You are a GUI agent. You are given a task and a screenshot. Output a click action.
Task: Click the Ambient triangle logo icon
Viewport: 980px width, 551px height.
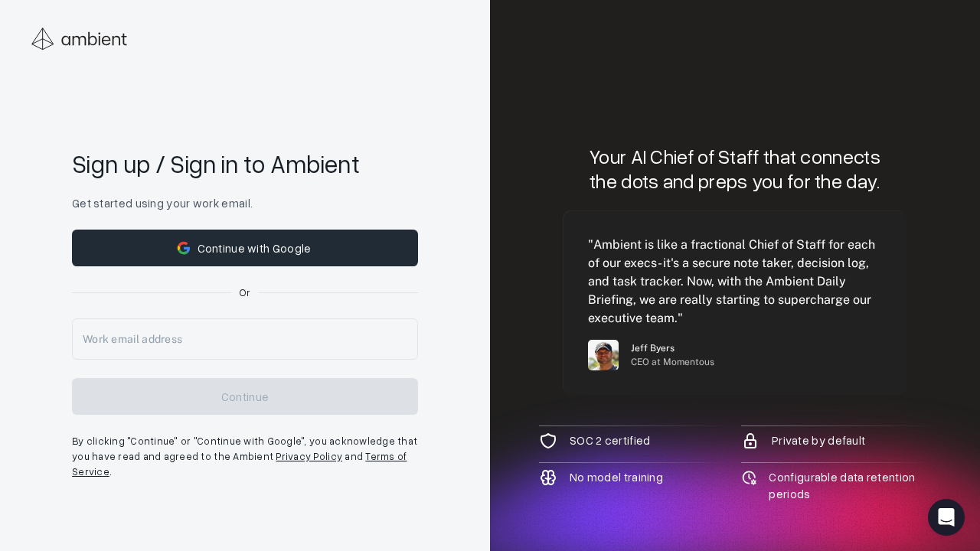(42, 38)
